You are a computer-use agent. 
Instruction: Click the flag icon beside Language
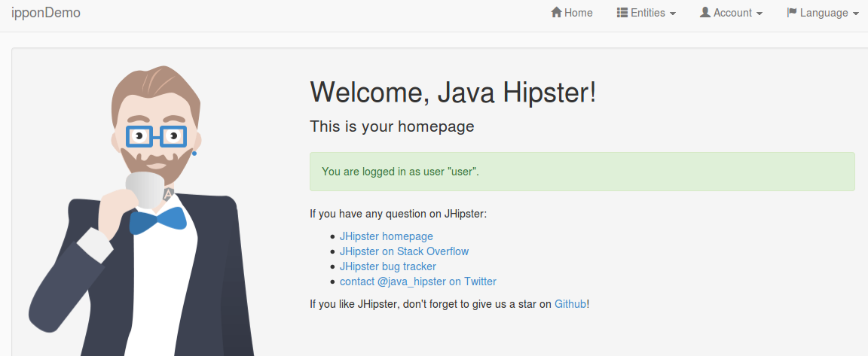tap(792, 13)
